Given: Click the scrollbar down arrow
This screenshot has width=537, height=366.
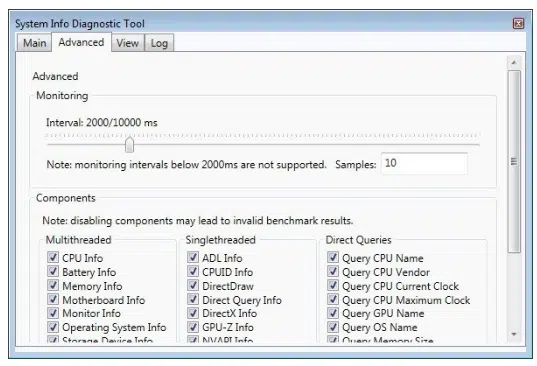Looking at the screenshot, I should pyautogui.click(x=514, y=334).
